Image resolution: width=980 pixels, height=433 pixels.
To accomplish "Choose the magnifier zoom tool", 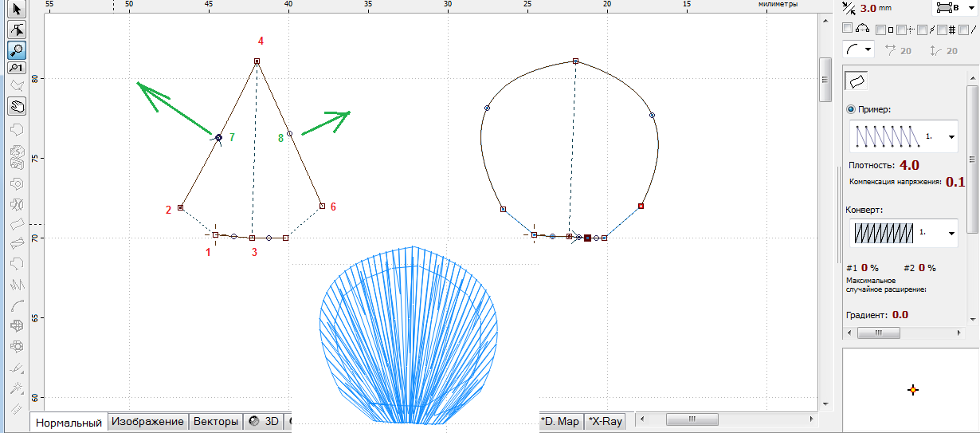I will click(16, 50).
